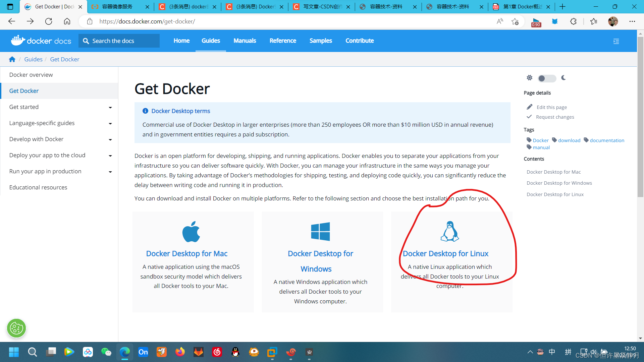This screenshot has height=362, width=644.
Task: Click the sun icon to keep light mode
Action: (x=530, y=77)
